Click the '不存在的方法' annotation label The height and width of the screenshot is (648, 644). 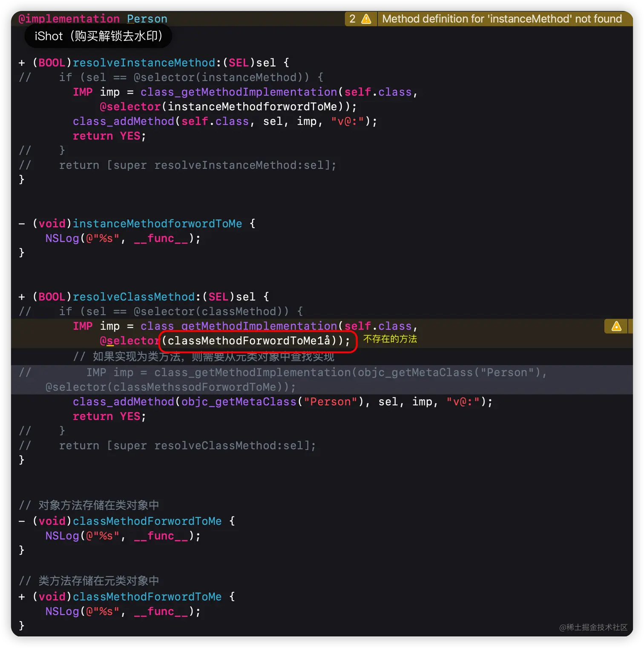click(x=389, y=339)
